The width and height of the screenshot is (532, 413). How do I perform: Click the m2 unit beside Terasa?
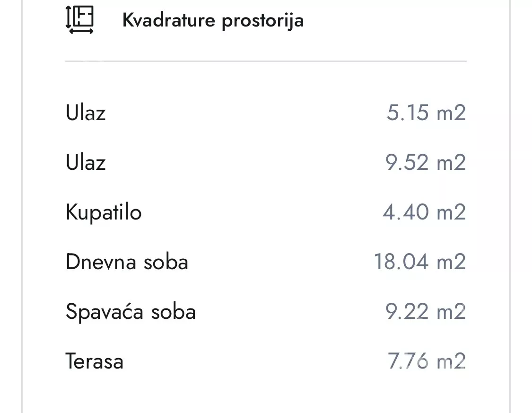(x=451, y=361)
